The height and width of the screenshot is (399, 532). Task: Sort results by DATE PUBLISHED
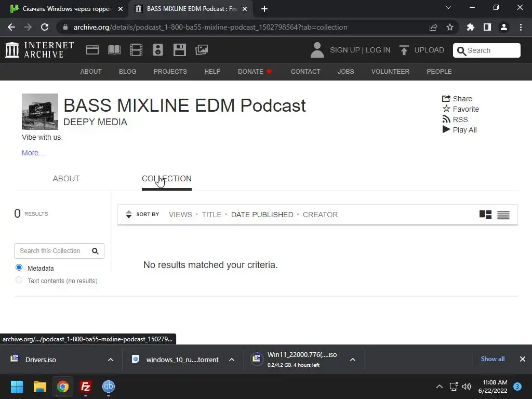tap(262, 215)
